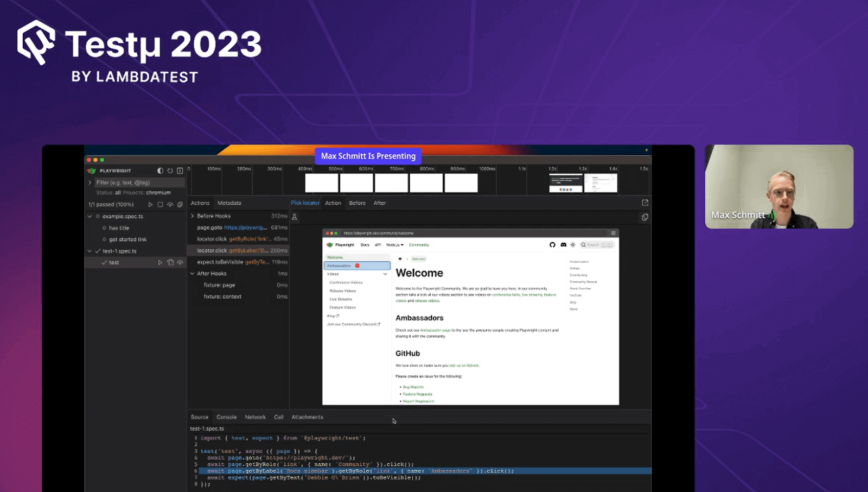Select the test-1.spec.ts file row

[136, 251]
